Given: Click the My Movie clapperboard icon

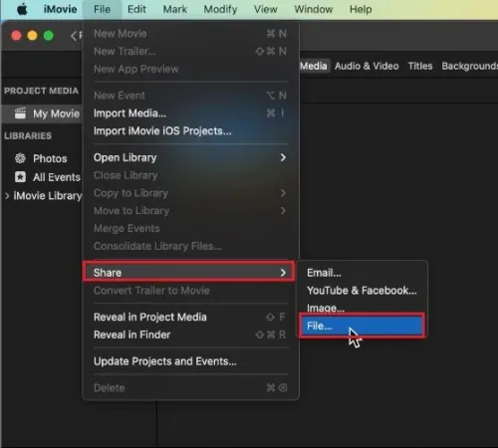Looking at the screenshot, I should point(20,113).
